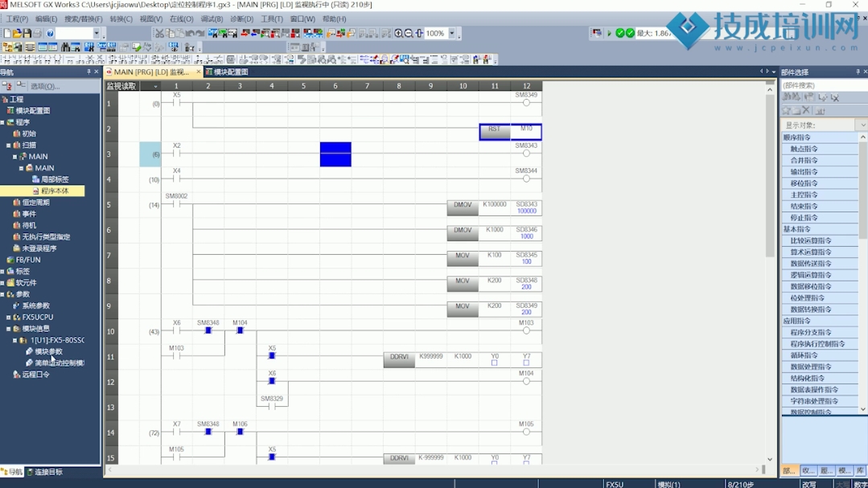The height and width of the screenshot is (488, 868).
Task: Pin the parts selection panel with its pushpin icon
Action: (x=858, y=72)
